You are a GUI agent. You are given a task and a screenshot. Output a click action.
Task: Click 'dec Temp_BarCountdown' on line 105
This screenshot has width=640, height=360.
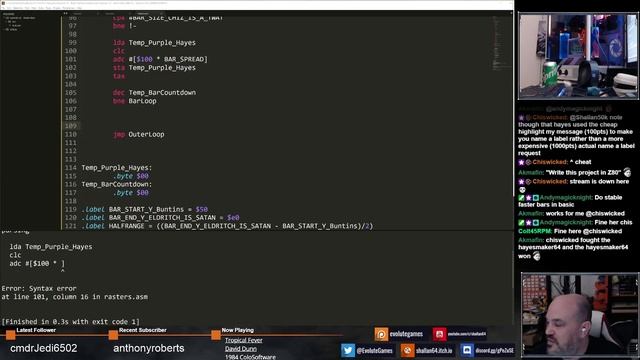(154, 93)
